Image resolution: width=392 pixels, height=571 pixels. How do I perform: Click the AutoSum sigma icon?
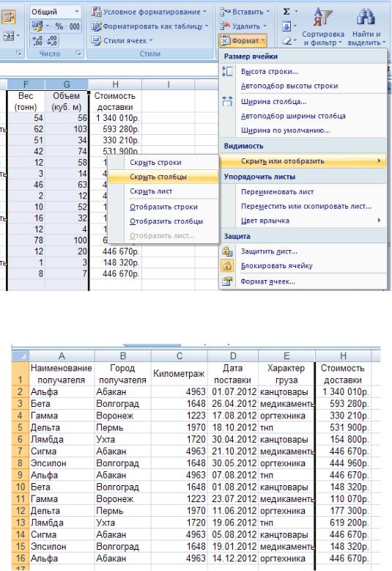[286, 12]
